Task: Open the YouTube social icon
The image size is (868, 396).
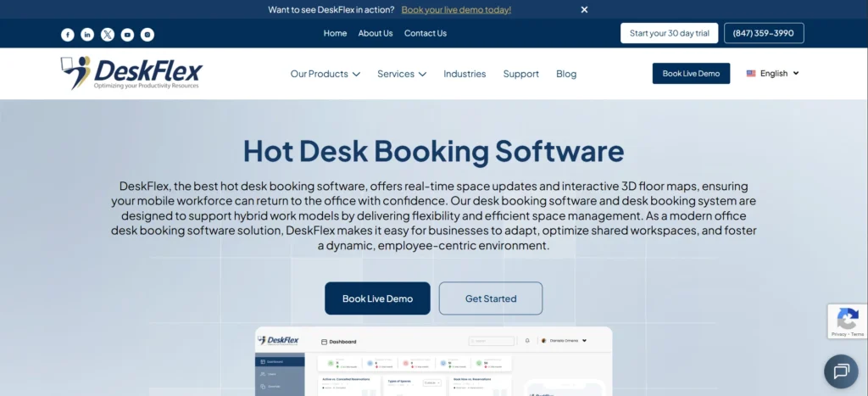Action: point(127,35)
